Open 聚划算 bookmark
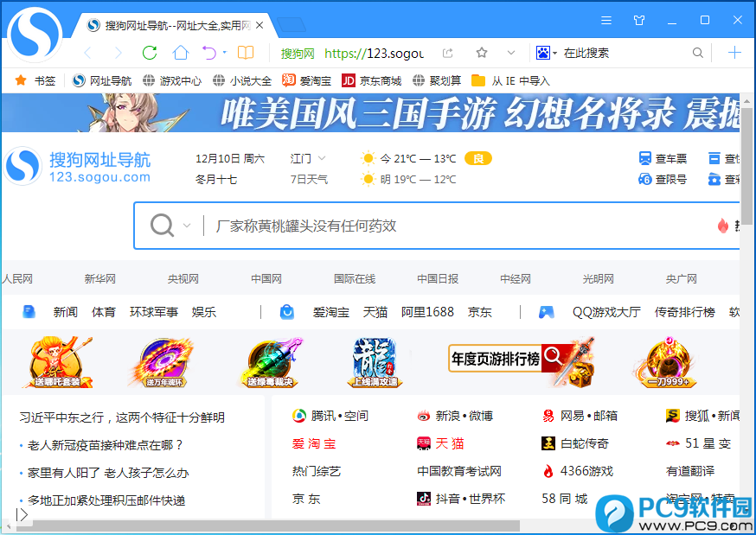This screenshot has height=535, width=756. (x=437, y=80)
